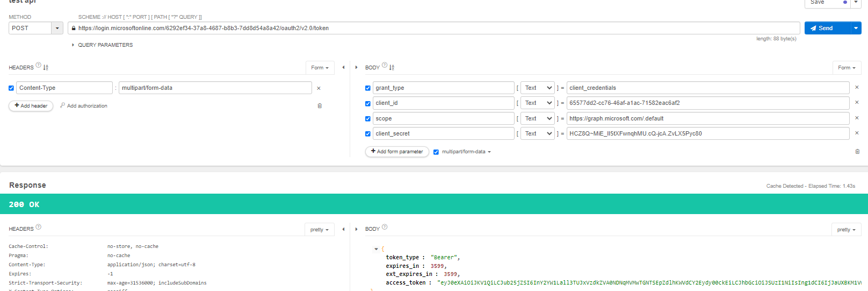
Task: Open the request headers Form view menu
Action: 320,68
